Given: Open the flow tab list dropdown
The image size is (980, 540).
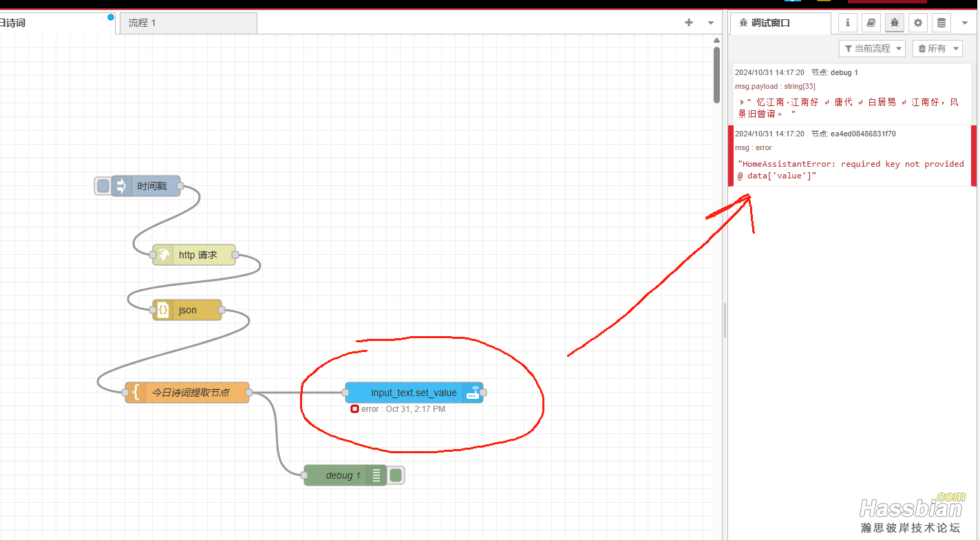Looking at the screenshot, I should [x=711, y=23].
